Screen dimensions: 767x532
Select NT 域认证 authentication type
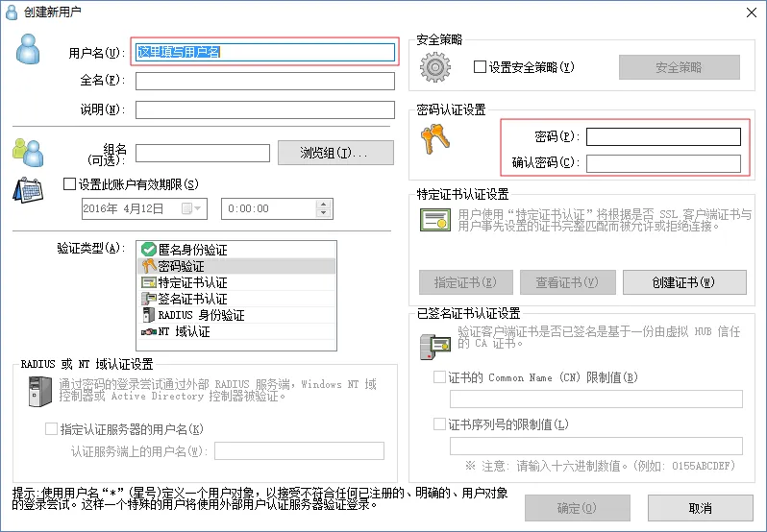pos(236,331)
